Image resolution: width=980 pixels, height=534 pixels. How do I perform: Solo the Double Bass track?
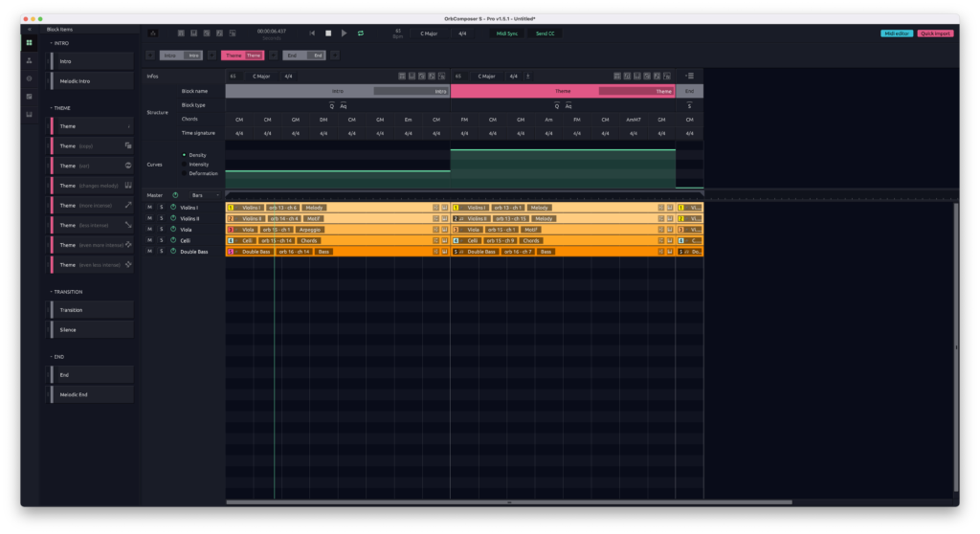point(161,252)
